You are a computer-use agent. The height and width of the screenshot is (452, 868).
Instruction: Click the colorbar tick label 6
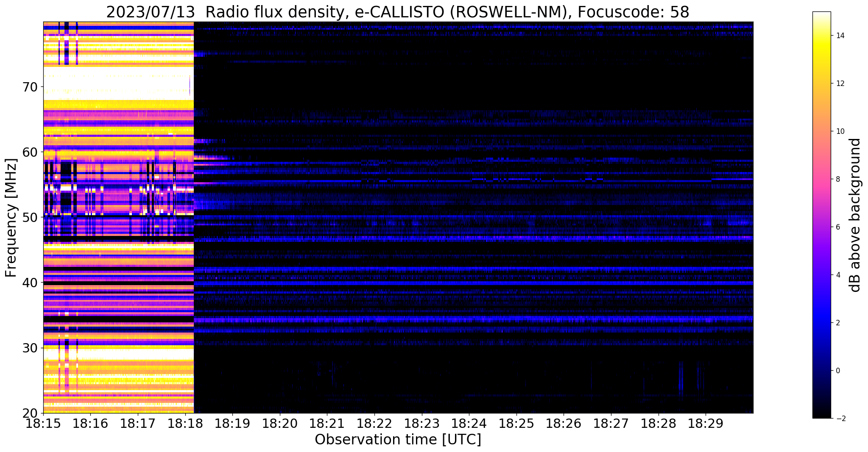tap(837, 227)
